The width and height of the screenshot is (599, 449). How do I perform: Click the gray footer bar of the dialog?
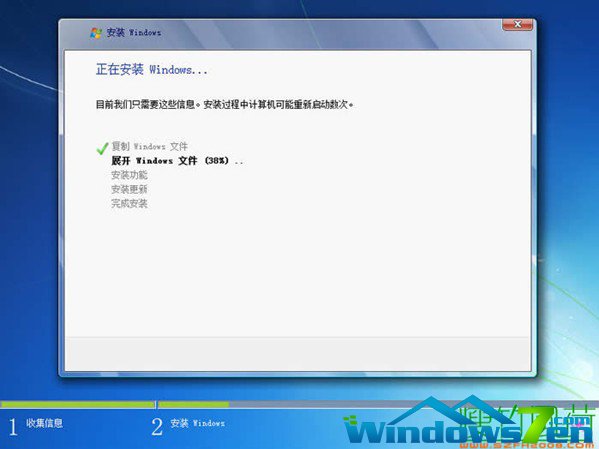pyautogui.click(x=298, y=353)
